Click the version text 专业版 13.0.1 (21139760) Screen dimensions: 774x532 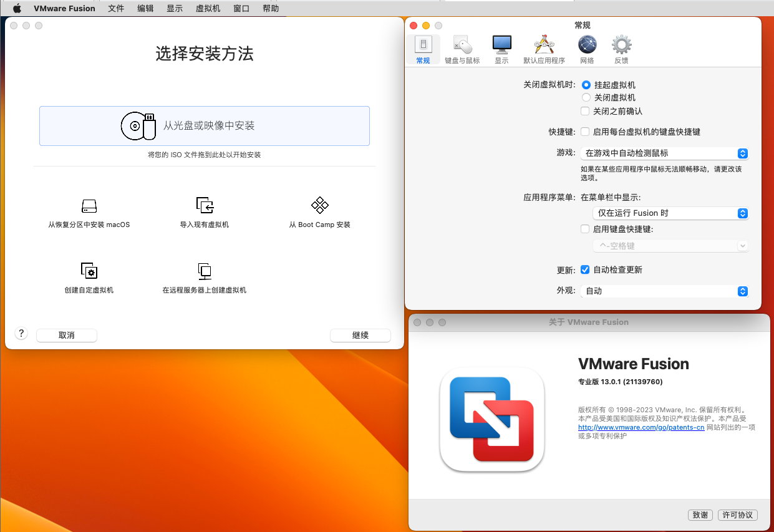620,382
